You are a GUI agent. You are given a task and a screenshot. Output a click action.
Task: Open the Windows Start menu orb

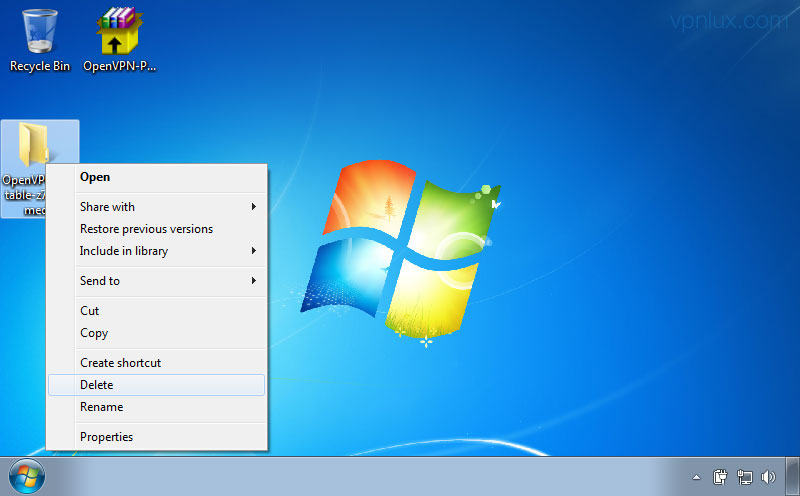27,477
